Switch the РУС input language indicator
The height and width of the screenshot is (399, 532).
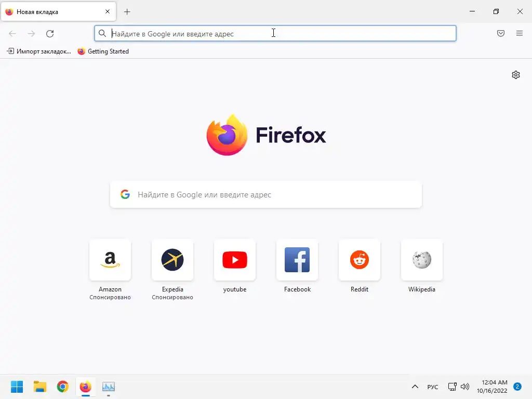coord(433,387)
